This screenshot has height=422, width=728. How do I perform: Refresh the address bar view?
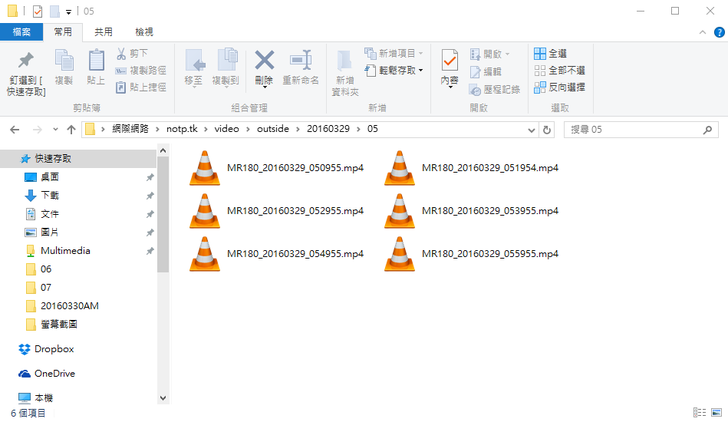click(547, 130)
